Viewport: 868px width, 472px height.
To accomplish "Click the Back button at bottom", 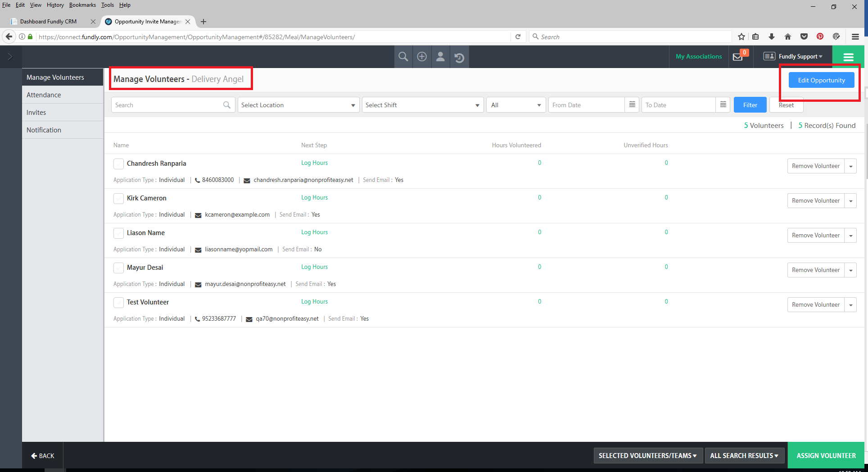I will tap(43, 456).
